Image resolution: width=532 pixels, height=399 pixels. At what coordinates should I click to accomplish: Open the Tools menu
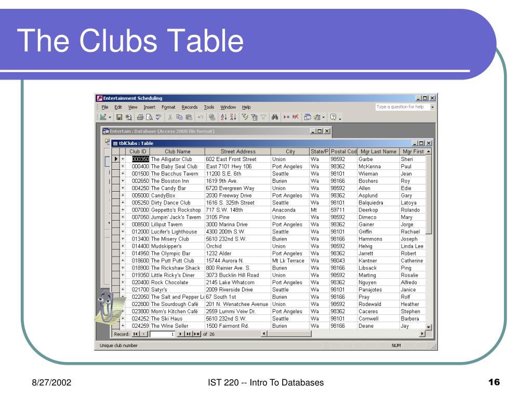[209, 107]
